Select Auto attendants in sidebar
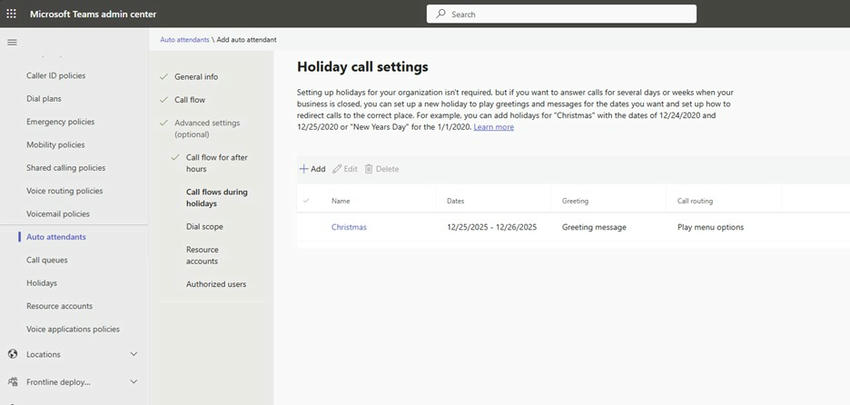This screenshot has width=850, height=405. coord(56,237)
